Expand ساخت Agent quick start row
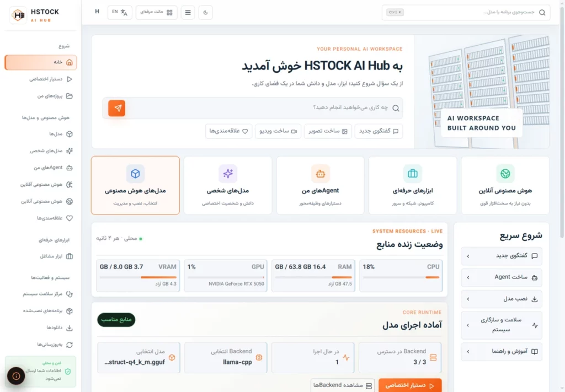Image resolution: width=565 pixels, height=392 pixels. click(501, 277)
